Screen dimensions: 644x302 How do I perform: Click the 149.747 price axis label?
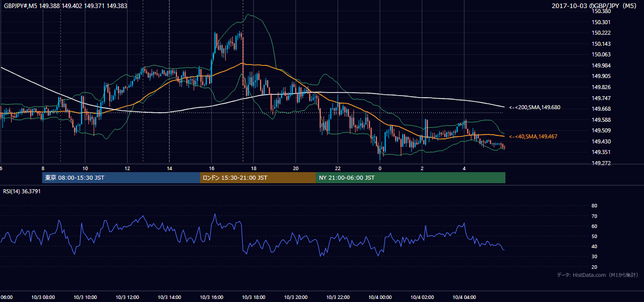point(601,98)
